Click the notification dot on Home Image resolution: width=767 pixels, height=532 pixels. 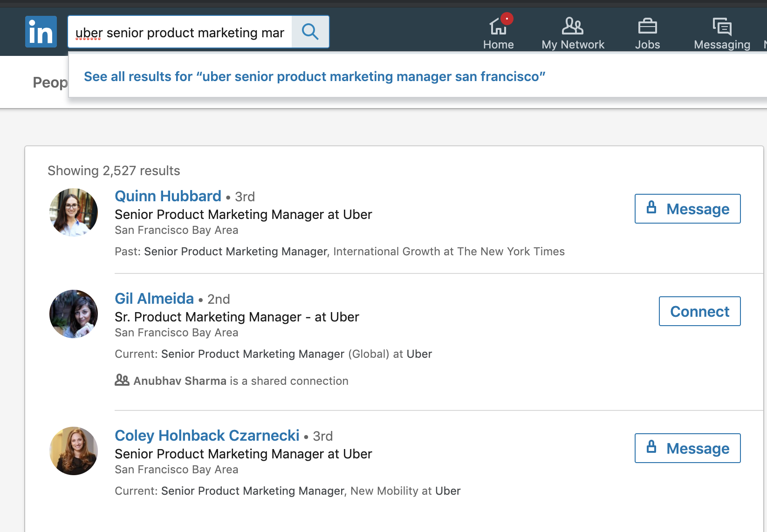tap(508, 18)
